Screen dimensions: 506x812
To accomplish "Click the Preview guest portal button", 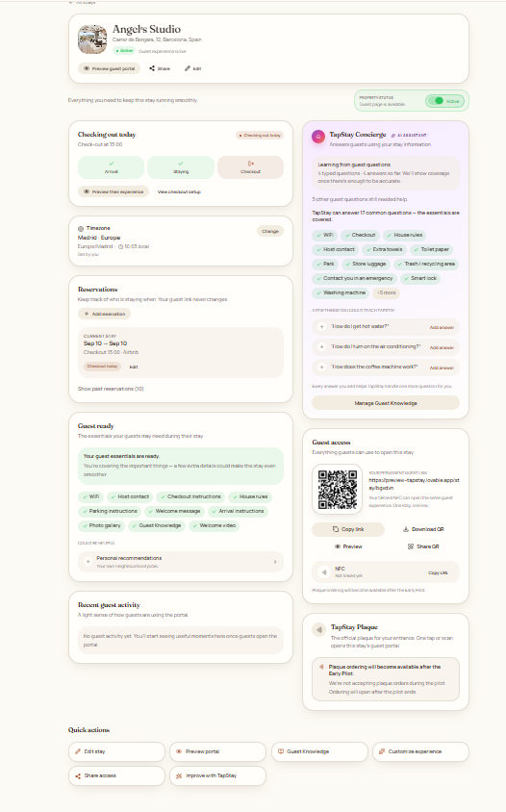I will click(x=110, y=68).
